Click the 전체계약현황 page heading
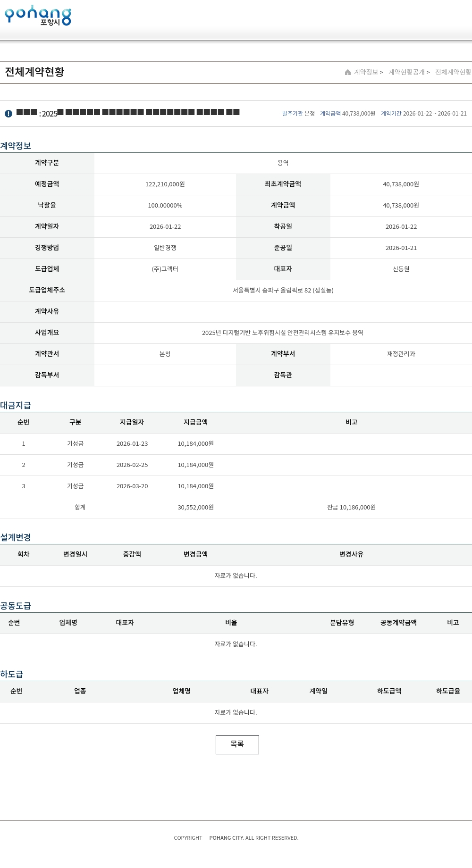The width and height of the screenshot is (472, 868). click(x=34, y=72)
